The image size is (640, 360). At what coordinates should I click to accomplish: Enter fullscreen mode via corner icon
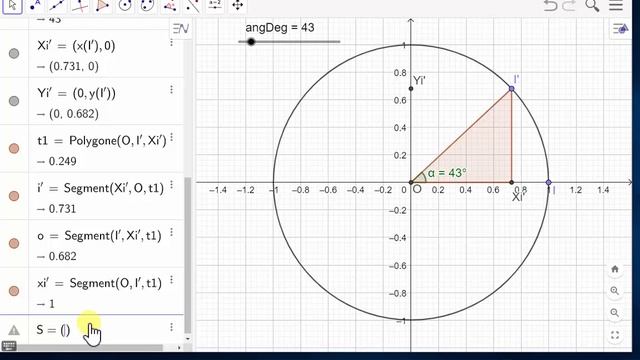coord(615,335)
